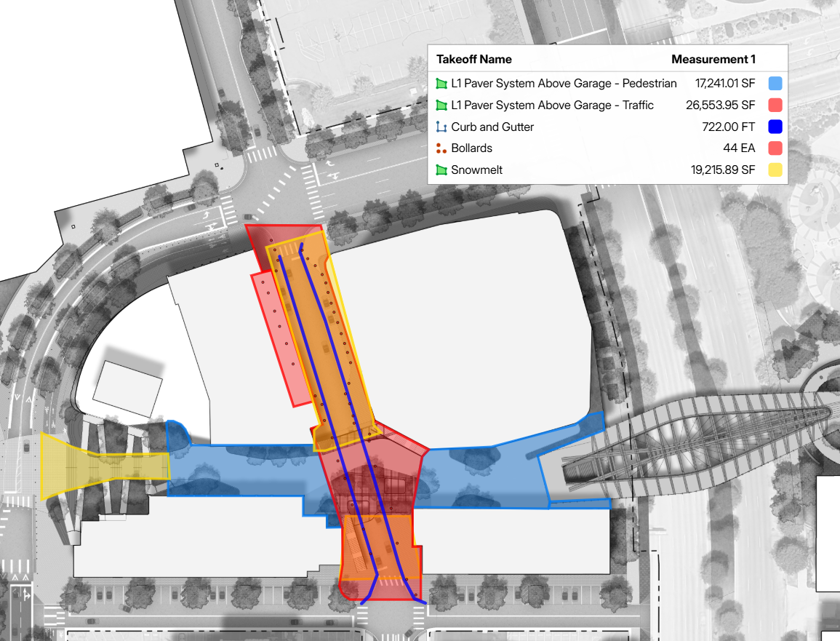Click the Bollards takeoff name

pos(471,148)
